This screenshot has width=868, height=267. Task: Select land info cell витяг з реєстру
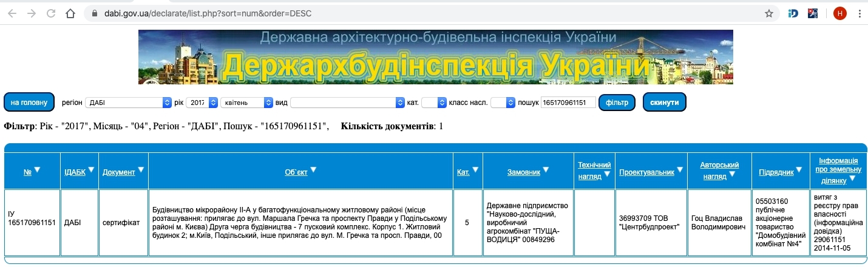coord(838,223)
